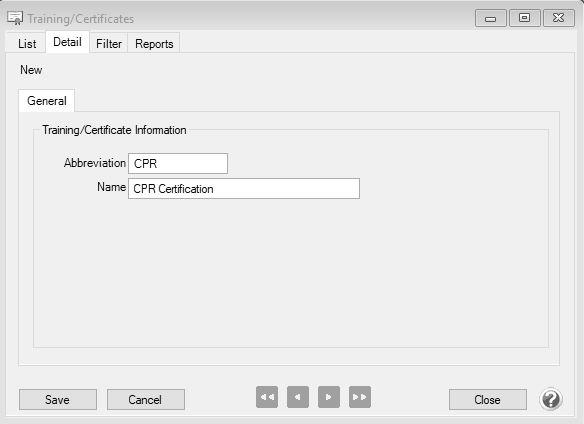
Task: Go to the next record
Action: click(329, 397)
